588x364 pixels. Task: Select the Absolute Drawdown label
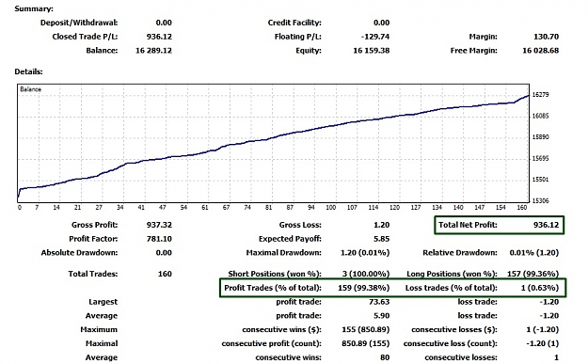tap(79, 253)
